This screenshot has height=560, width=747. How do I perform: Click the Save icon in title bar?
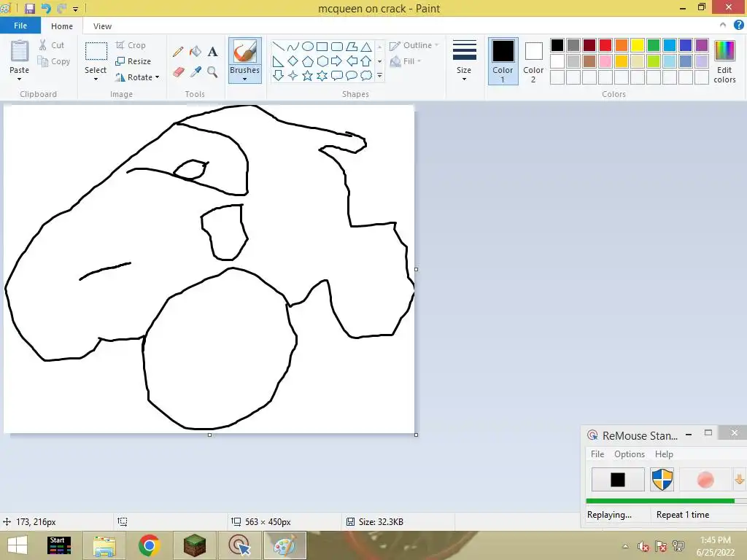click(x=29, y=8)
